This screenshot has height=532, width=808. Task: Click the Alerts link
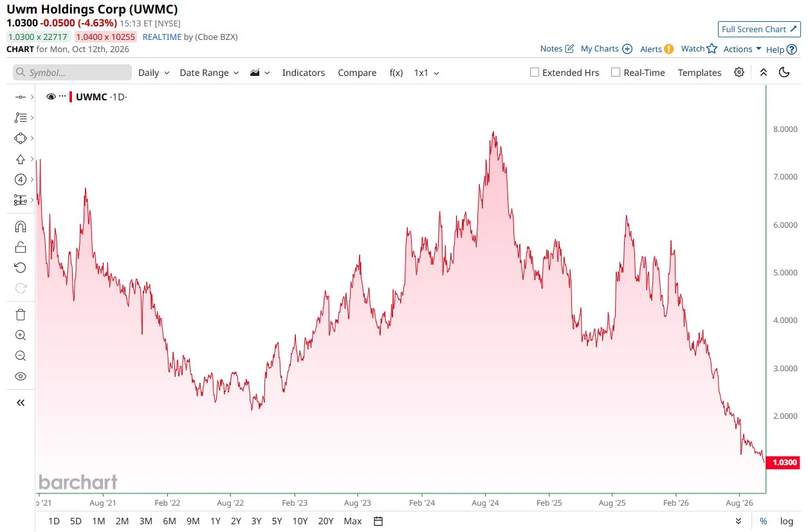tap(651, 49)
